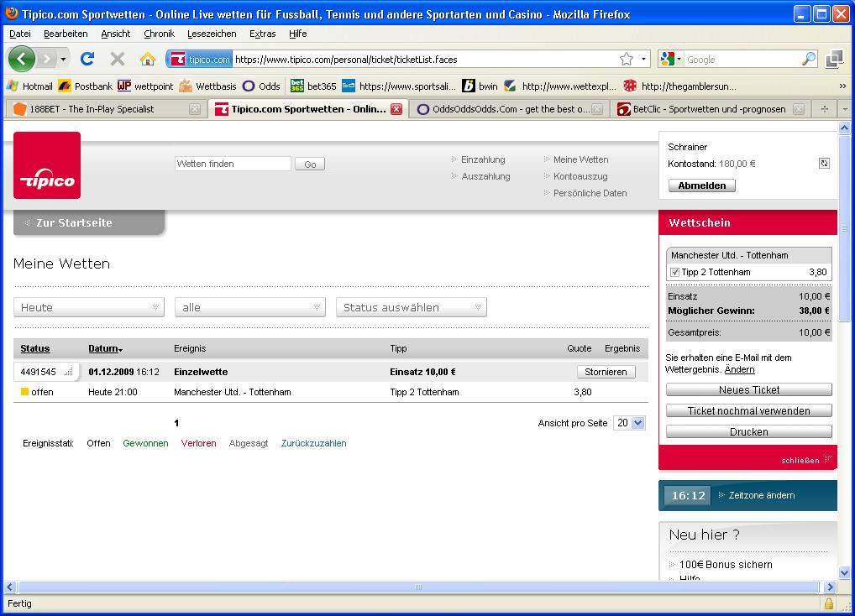Open the Auszahlung link
This screenshot has height=616, width=855.
click(485, 176)
